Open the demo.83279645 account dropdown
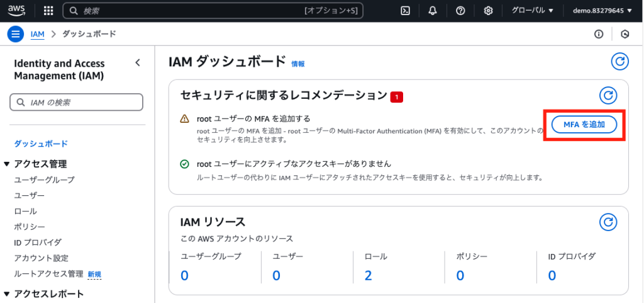The image size is (644, 303). point(602,11)
